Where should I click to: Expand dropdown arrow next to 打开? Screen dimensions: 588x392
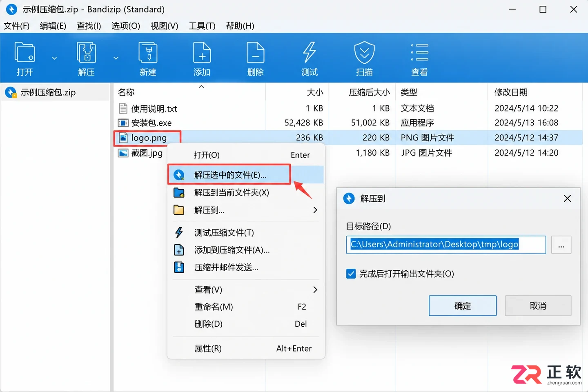click(54, 58)
